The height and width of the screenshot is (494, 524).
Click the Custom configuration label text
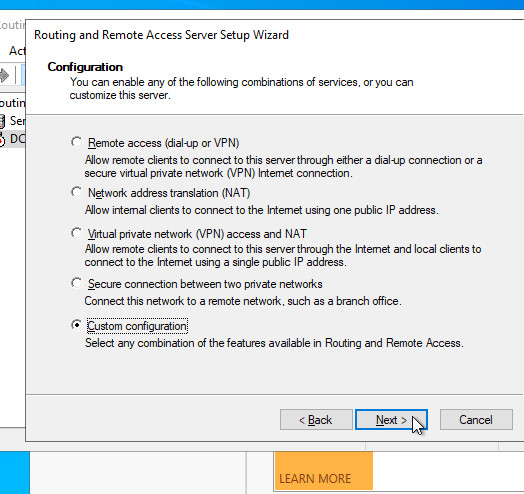click(137, 326)
